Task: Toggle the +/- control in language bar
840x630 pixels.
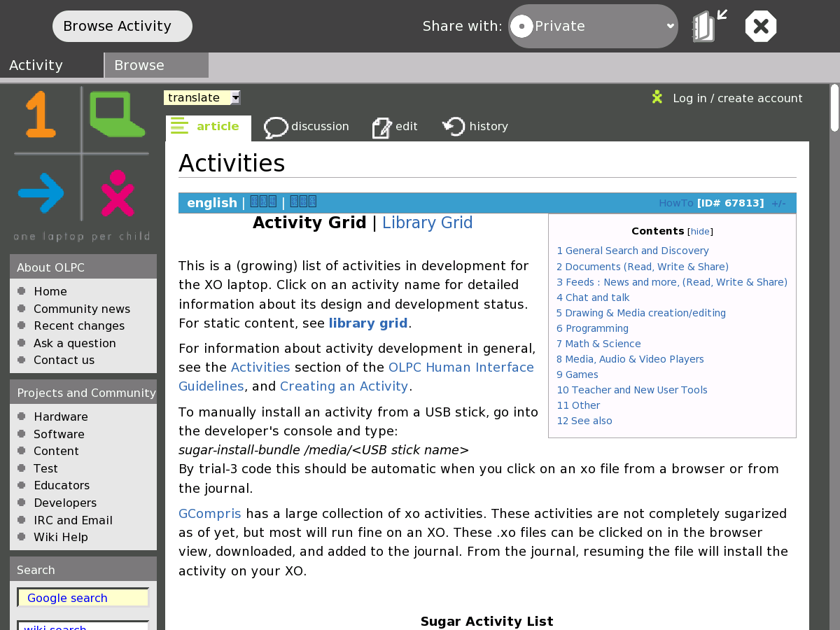Action: (x=778, y=204)
